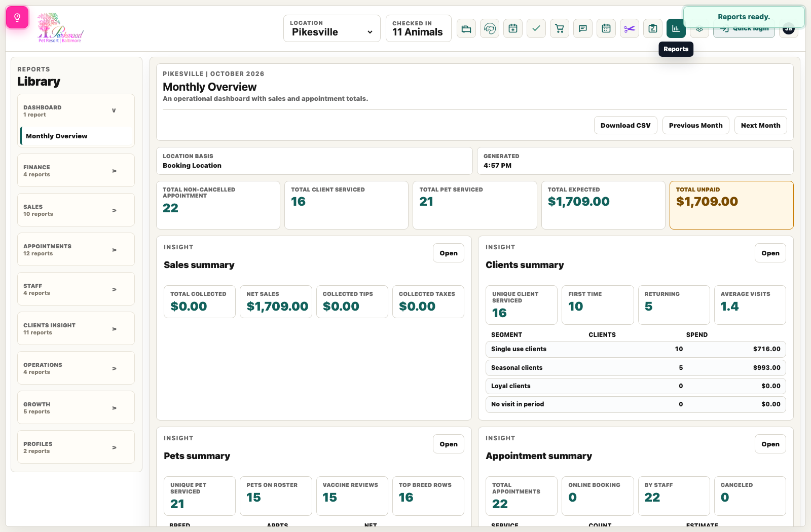This screenshot has width=811, height=532.
Task: Click the Unique Client Serviced 16 tile
Action: 522,305
